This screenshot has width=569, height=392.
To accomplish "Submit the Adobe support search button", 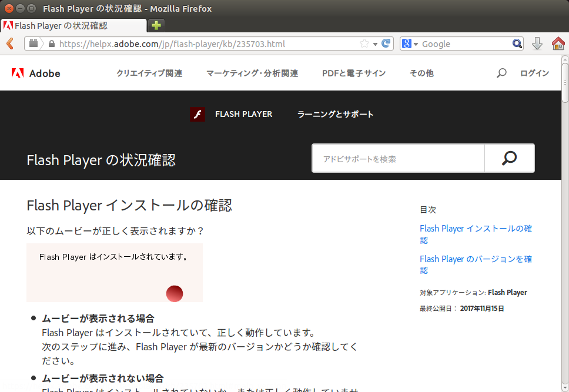I will (x=510, y=158).
